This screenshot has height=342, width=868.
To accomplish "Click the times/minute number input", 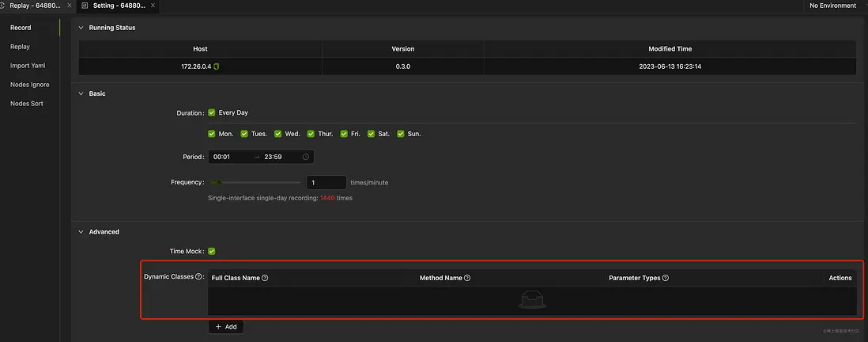I will [326, 182].
